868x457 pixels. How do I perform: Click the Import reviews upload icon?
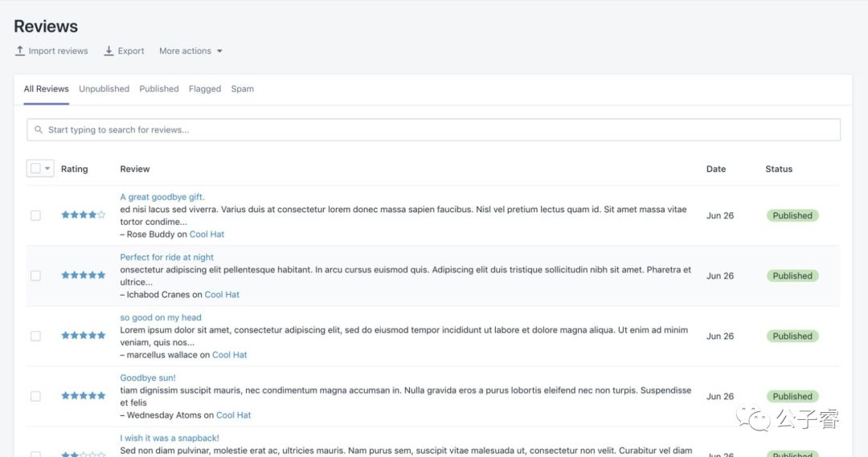pyautogui.click(x=20, y=51)
